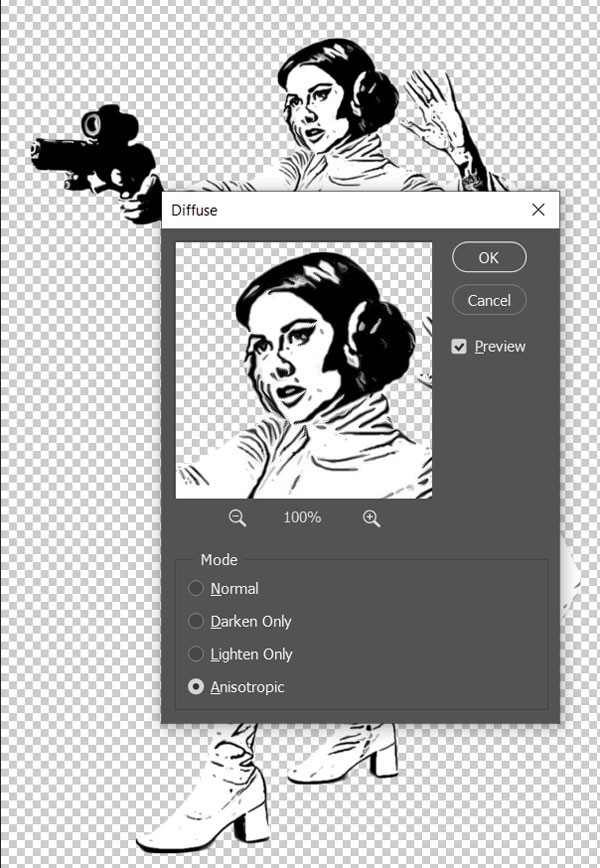Zoom out the Diffuse preview
Image resolution: width=600 pixels, height=868 pixels.
tap(237, 518)
